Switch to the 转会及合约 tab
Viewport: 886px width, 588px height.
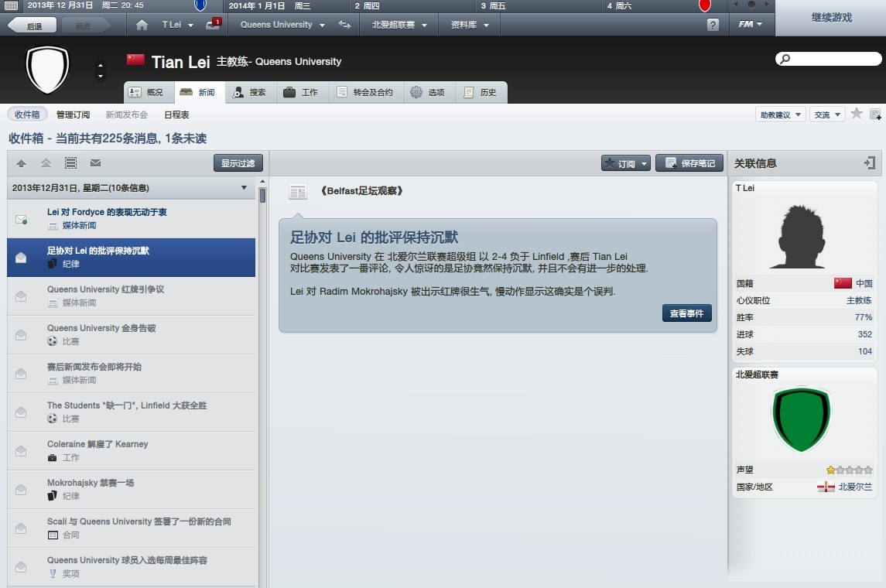click(x=364, y=92)
